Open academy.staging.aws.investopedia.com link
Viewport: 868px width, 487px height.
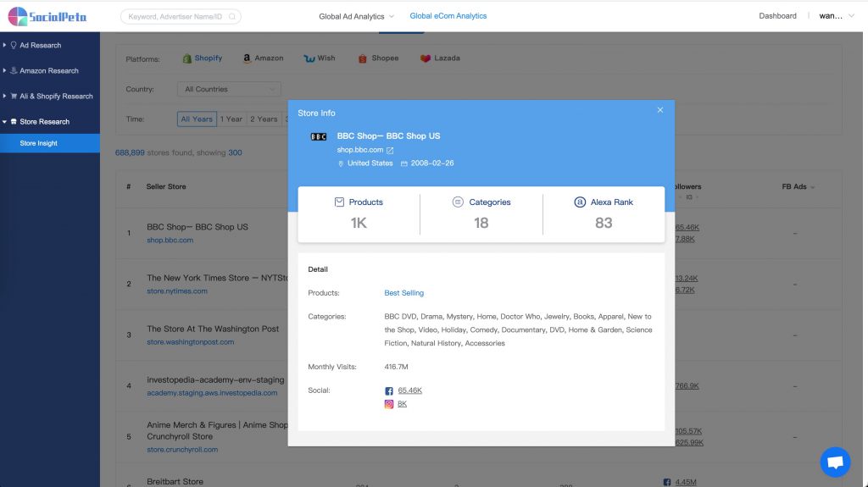212,393
